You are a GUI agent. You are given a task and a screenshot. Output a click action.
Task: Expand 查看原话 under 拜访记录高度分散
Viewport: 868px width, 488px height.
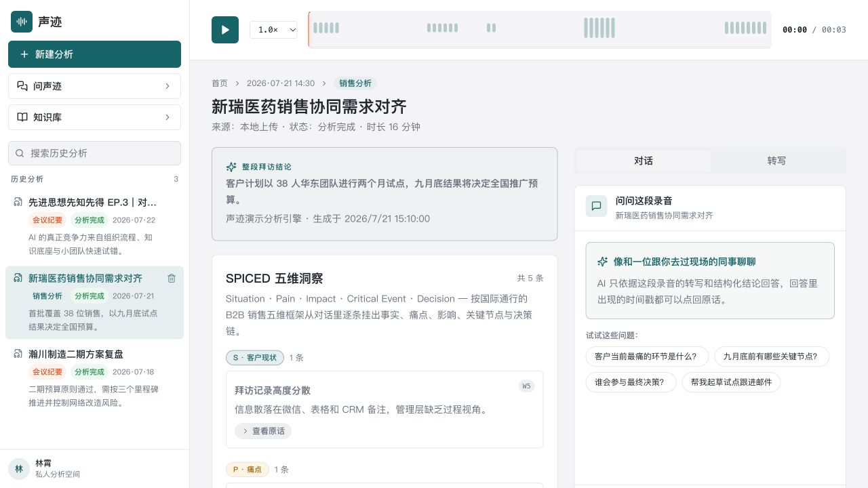click(263, 431)
